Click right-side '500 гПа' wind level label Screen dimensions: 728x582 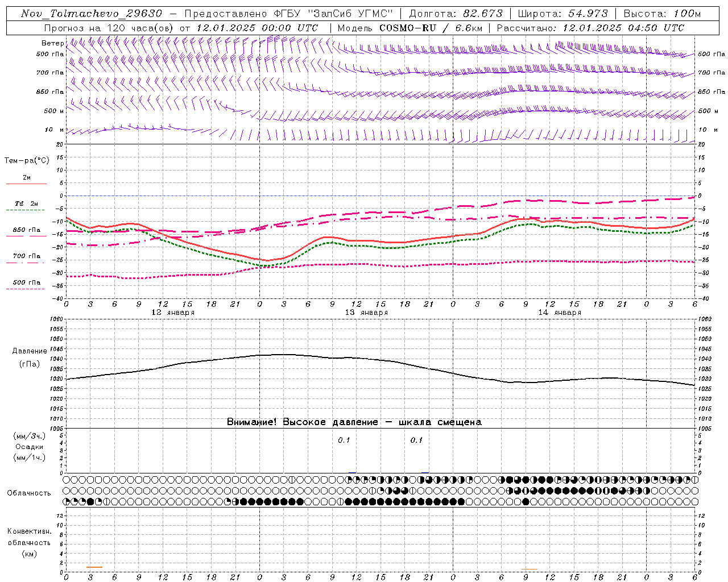point(712,54)
